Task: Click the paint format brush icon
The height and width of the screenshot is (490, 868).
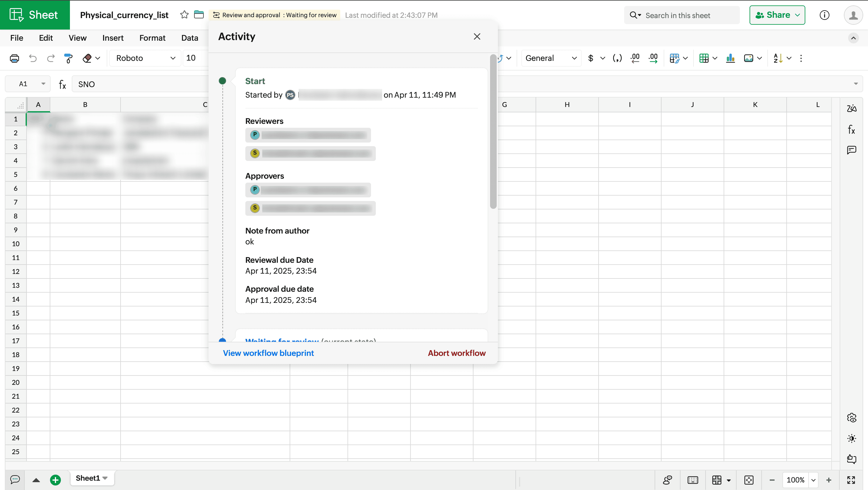Action: point(68,58)
